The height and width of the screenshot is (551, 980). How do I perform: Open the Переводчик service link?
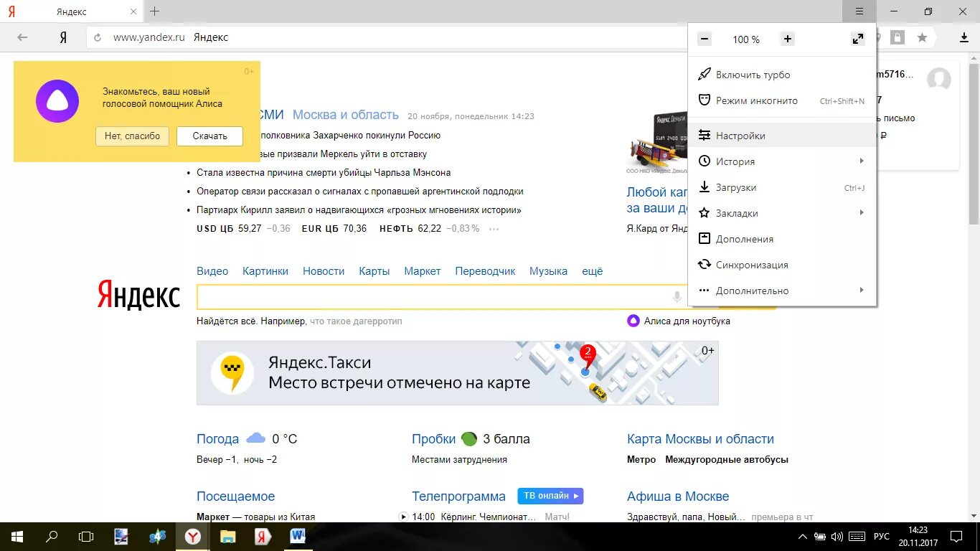point(486,271)
